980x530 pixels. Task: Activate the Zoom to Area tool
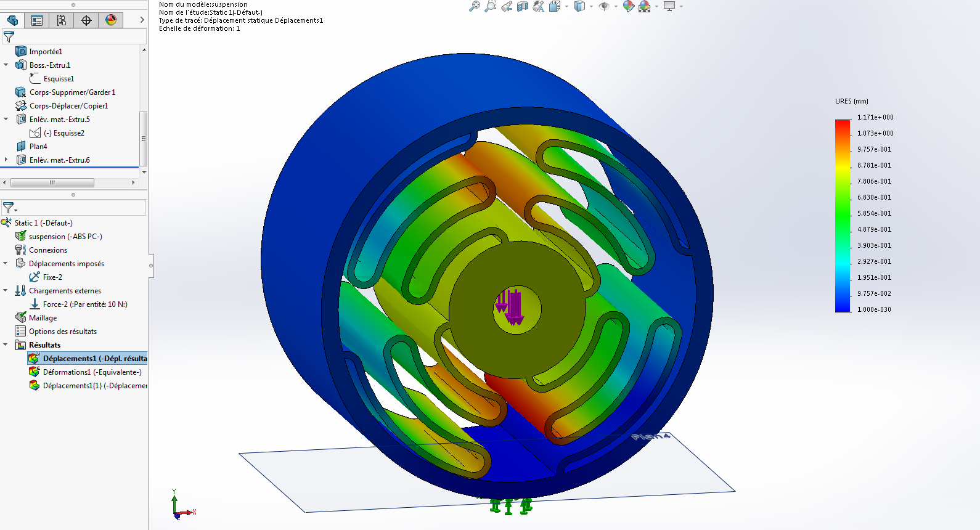coord(491,6)
